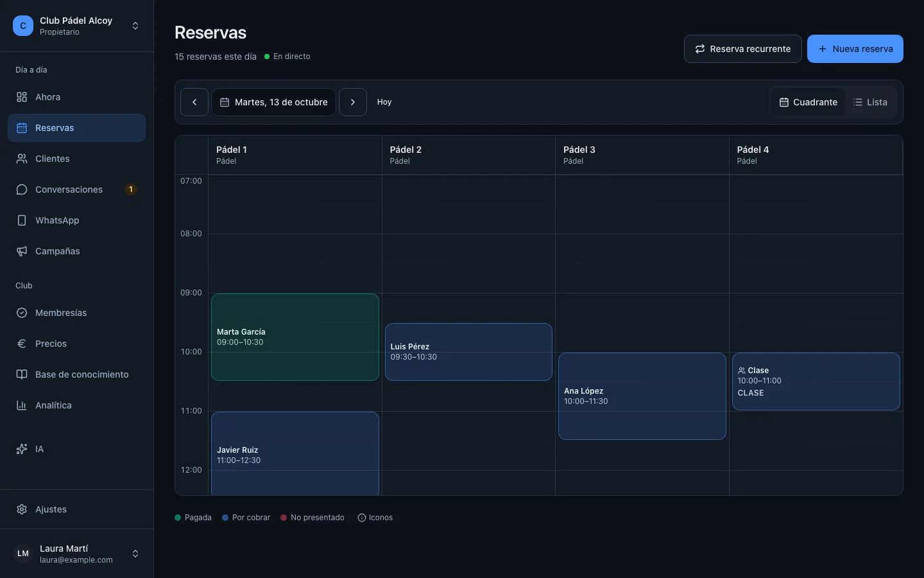
Task: Switch to Cuadrante view
Action: [x=809, y=102]
